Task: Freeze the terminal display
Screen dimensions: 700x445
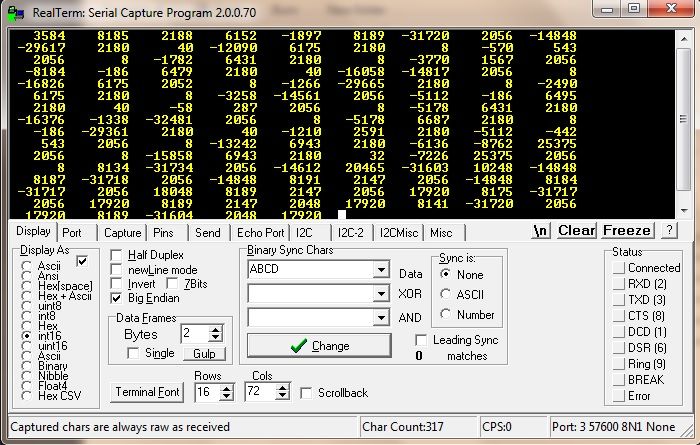Action: coord(627,231)
